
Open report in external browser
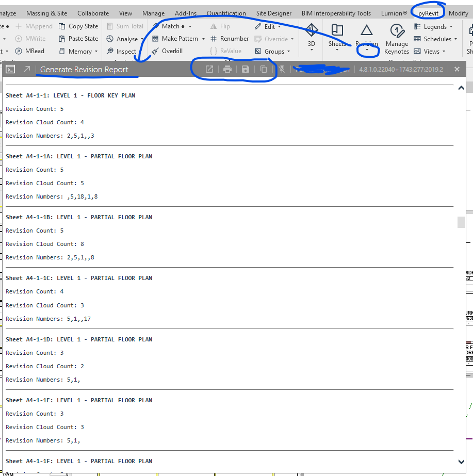coord(209,69)
